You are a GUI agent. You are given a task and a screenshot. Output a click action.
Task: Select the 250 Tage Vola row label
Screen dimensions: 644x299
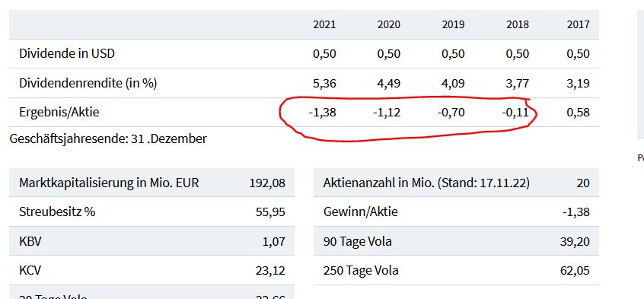[x=361, y=271]
